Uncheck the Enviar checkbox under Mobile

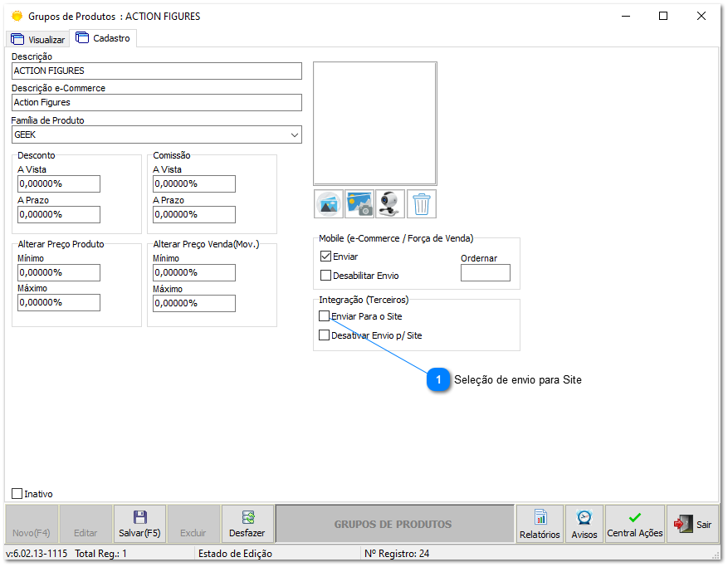tap(326, 257)
